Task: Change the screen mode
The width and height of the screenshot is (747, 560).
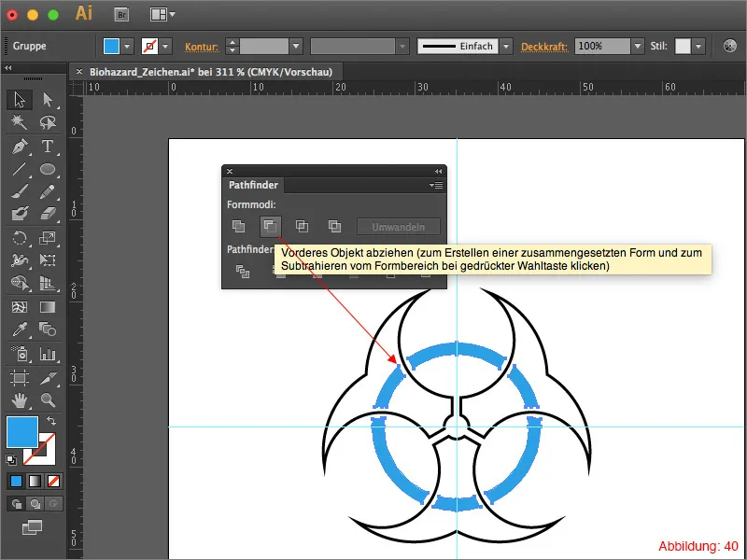Action: point(32,526)
